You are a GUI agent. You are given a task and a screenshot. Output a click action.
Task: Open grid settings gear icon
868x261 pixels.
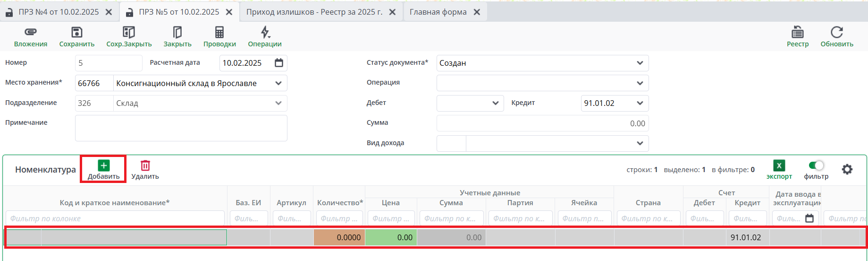click(847, 169)
